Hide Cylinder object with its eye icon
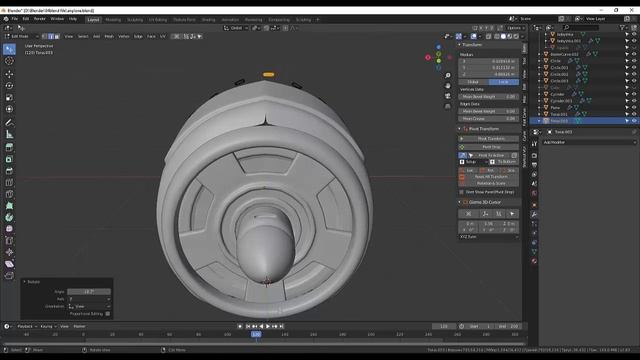640x360 pixels. (634, 94)
